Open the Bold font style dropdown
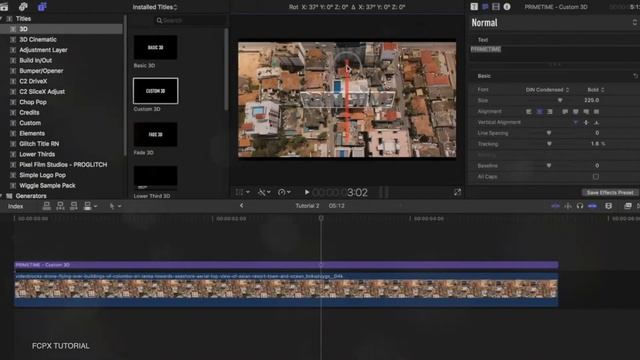 click(596, 89)
